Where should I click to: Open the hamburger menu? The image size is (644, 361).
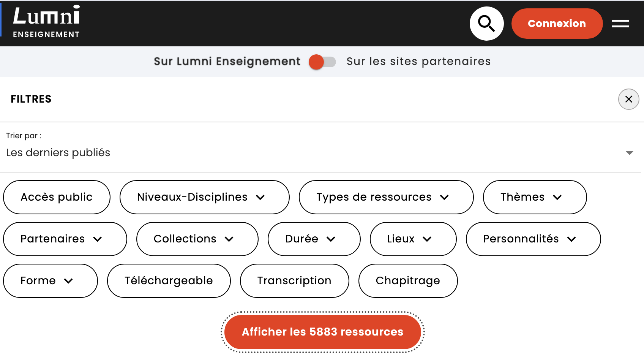(620, 24)
